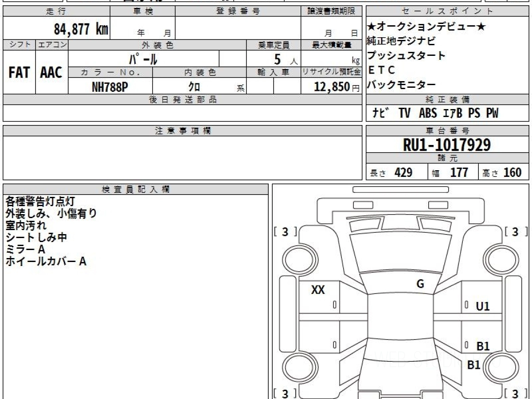Select the 最大積載量 header
532x399 pixels.
point(331,45)
